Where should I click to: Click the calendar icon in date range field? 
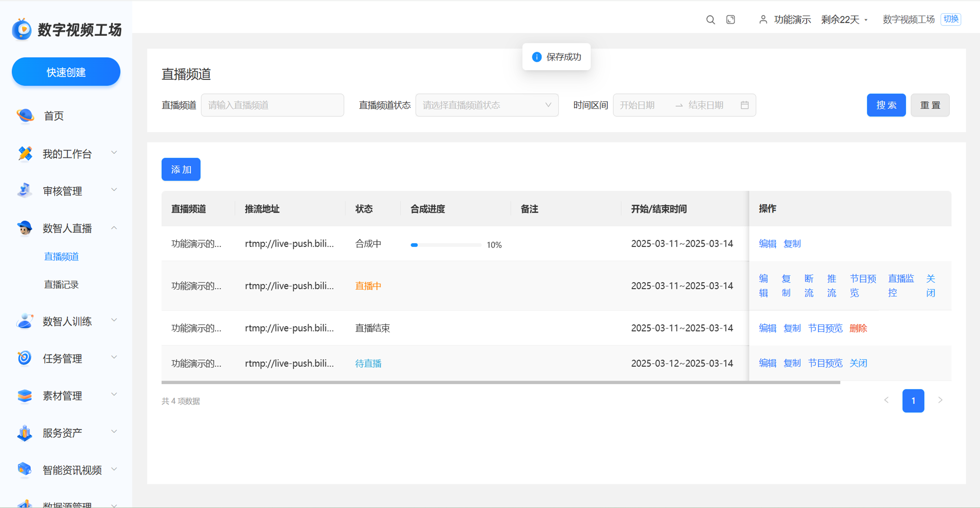click(x=745, y=105)
